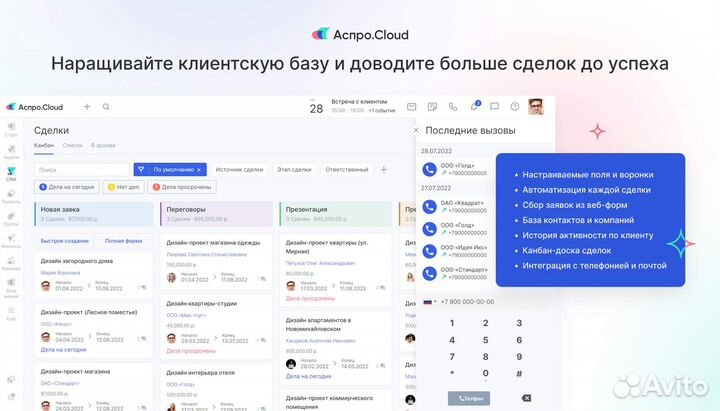Screen dimensions: 720x411
Task: Delete last digit with backspace icon
Action: click(526, 398)
